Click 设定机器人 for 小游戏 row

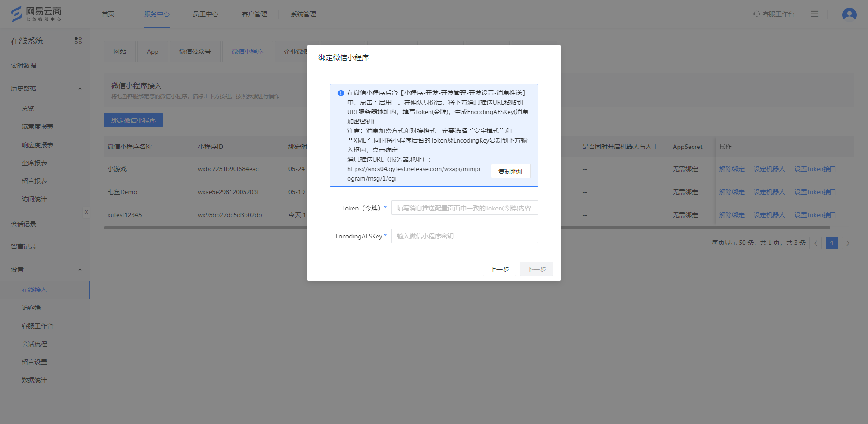point(769,169)
